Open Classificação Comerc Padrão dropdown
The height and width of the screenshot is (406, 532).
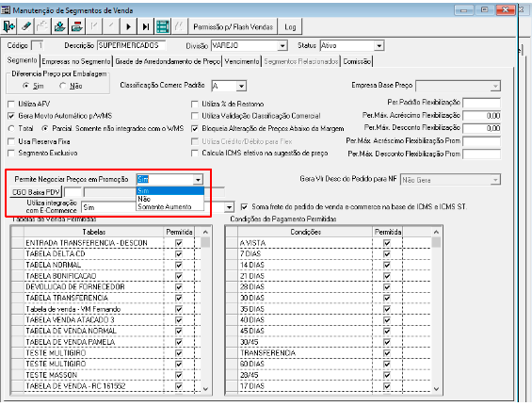click(241, 87)
